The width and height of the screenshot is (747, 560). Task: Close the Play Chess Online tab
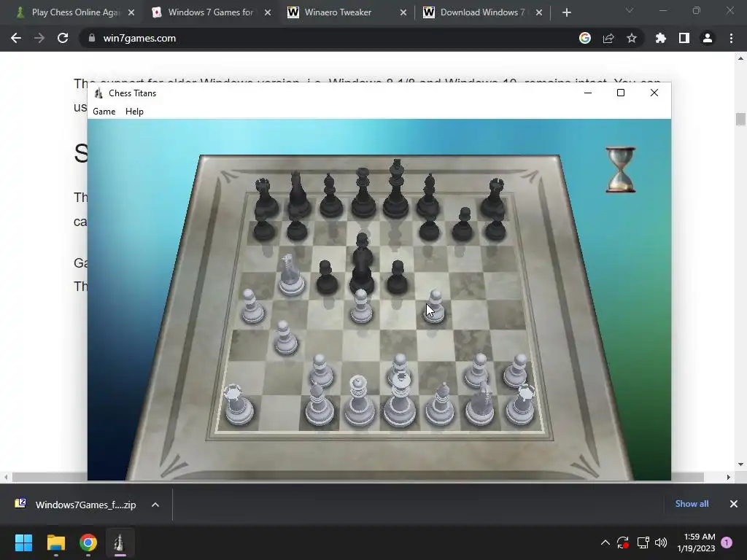click(131, 12)
